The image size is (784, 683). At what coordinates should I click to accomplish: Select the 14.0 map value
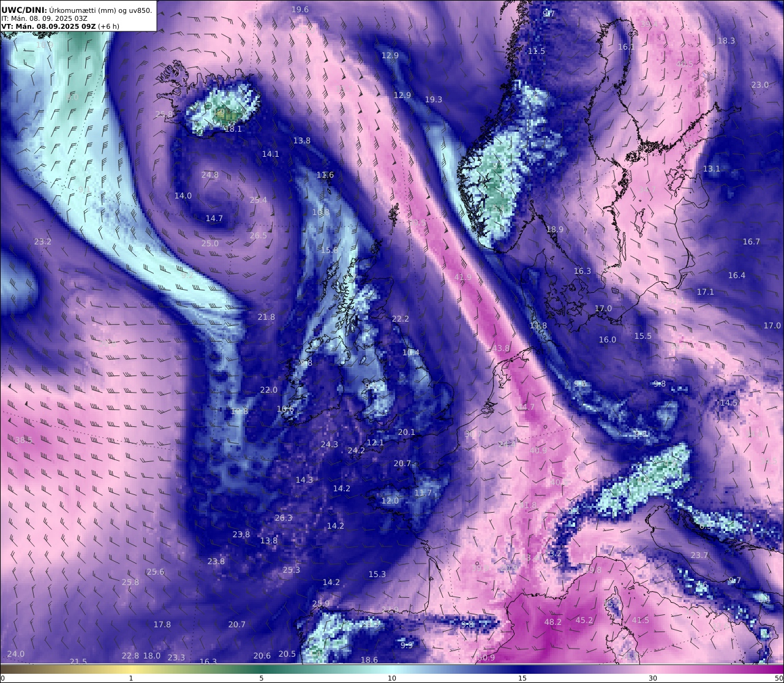[x=183, y=195]
